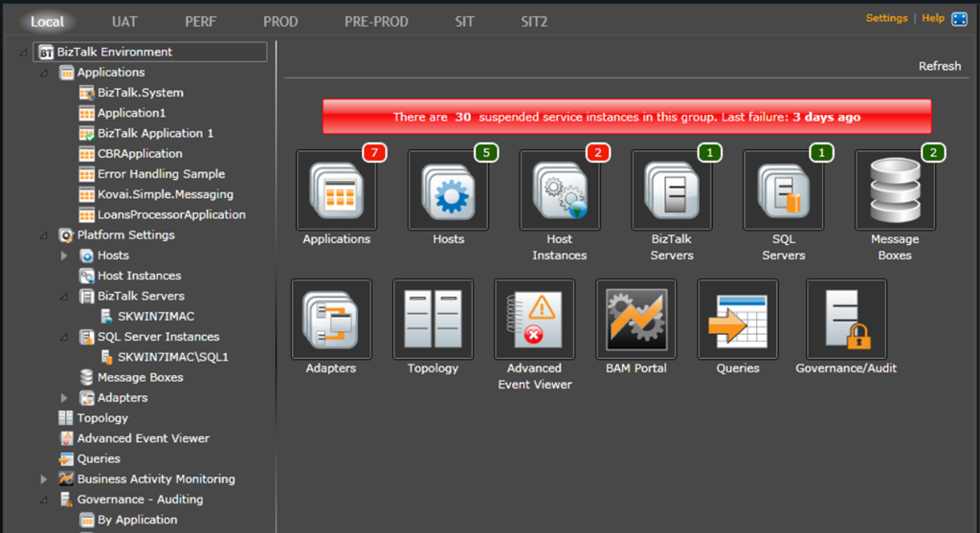Select Application1 in the tree

pos(131,113)
